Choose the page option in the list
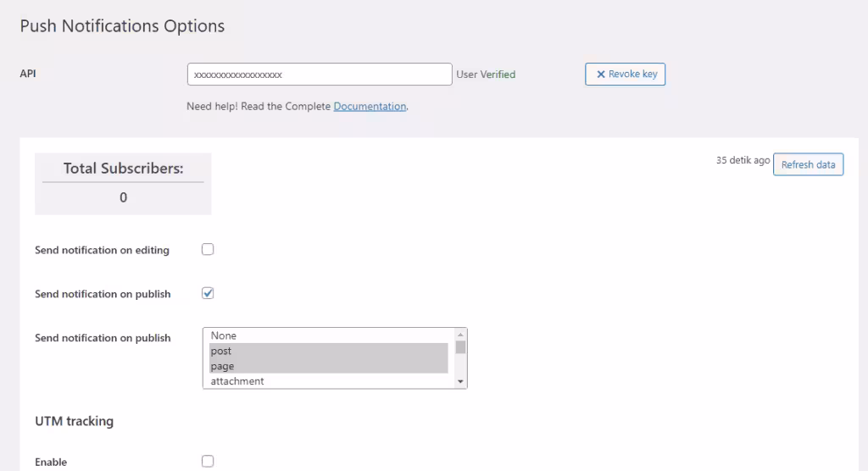Screen dimensions: 868x471 [329, 366]
